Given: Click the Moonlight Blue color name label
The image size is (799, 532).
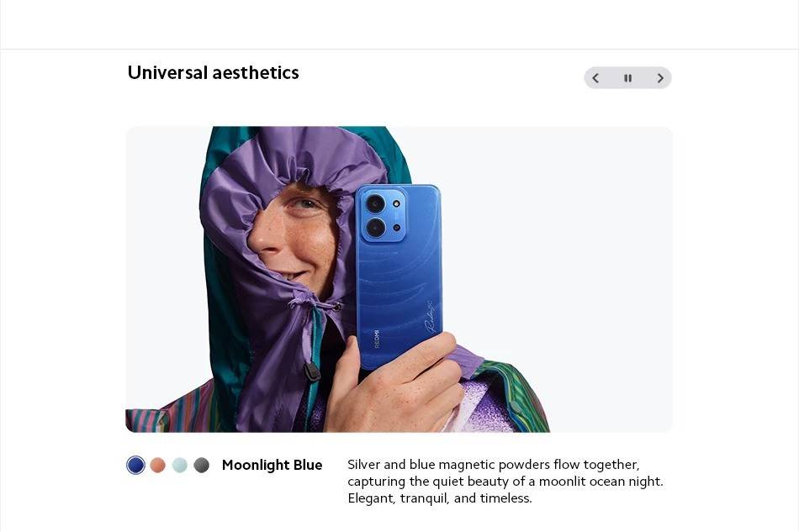Looking at the screenshot, I should coord(273,465).
